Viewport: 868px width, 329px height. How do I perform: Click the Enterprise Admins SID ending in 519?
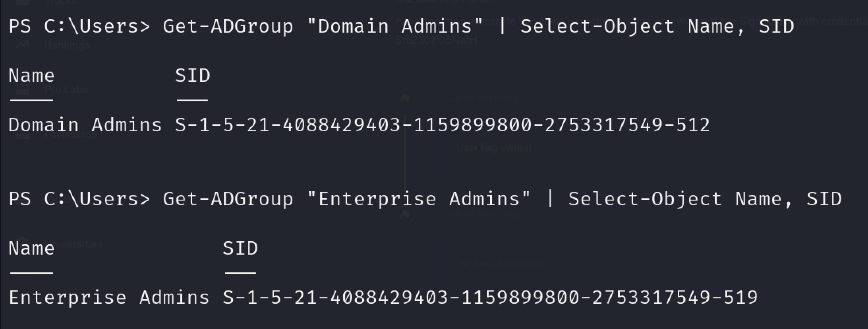[x=490, y=298]
